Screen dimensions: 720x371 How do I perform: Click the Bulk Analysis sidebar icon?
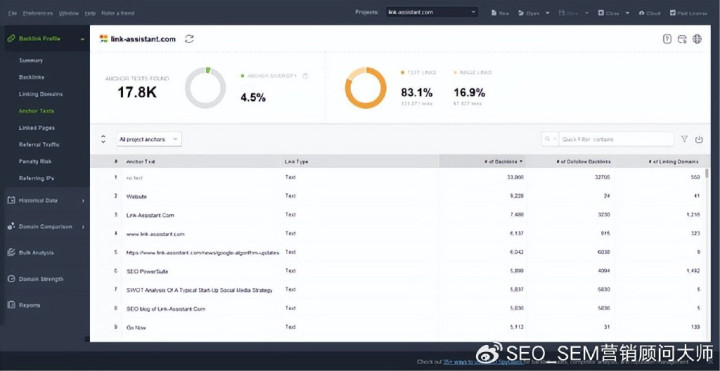[11, 253]
